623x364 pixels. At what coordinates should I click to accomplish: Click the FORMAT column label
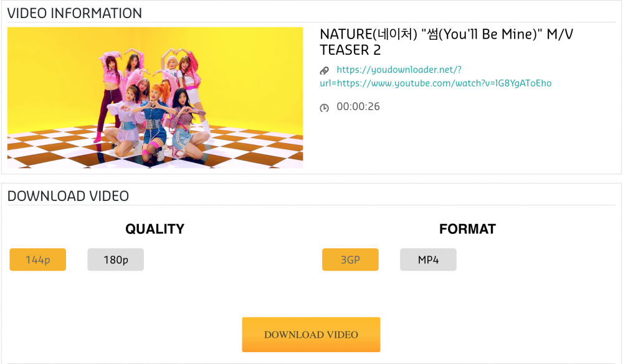coord(467,229)
